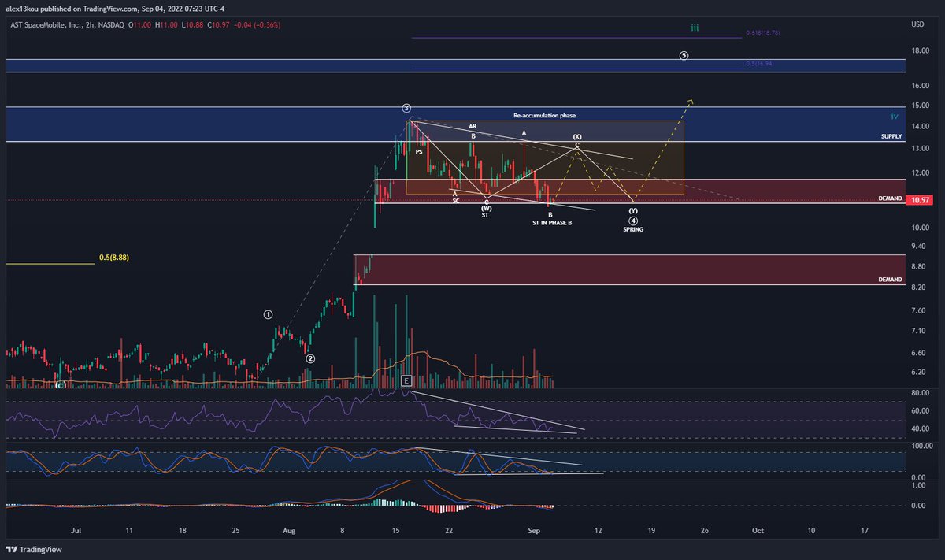Screen dimensions: 945x560
Task: Click the USD currency label on price axis
Action: click(917, 25)
